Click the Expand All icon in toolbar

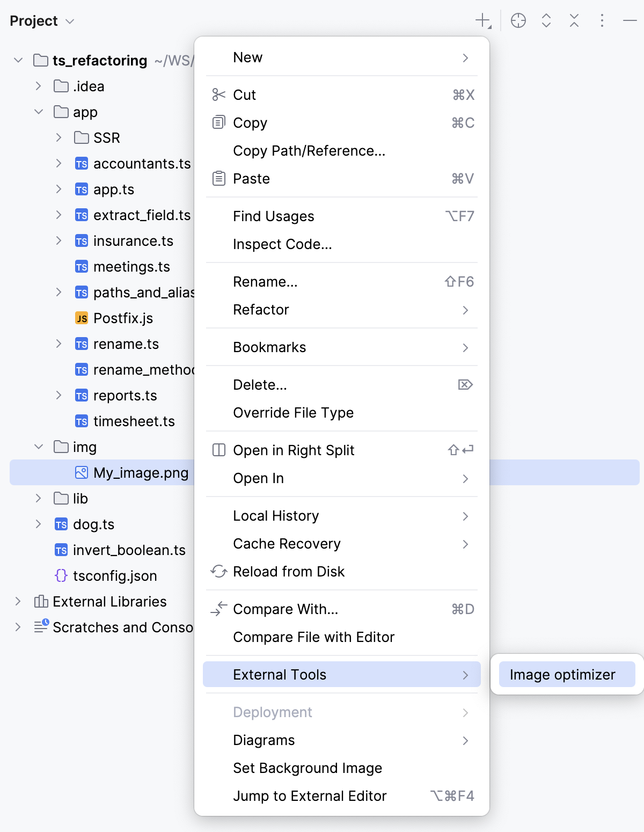(546, 21)
